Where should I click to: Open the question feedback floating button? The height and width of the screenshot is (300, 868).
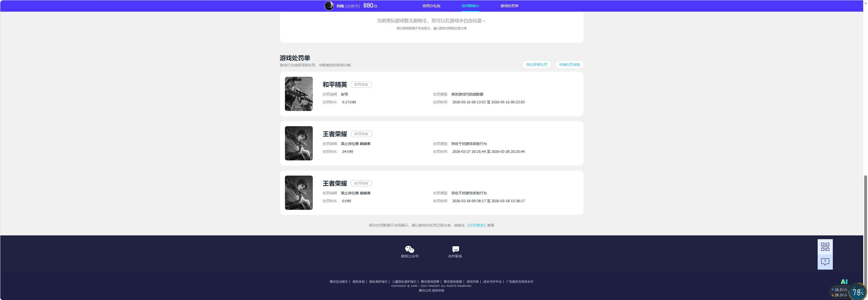click(x=825, y=262)
